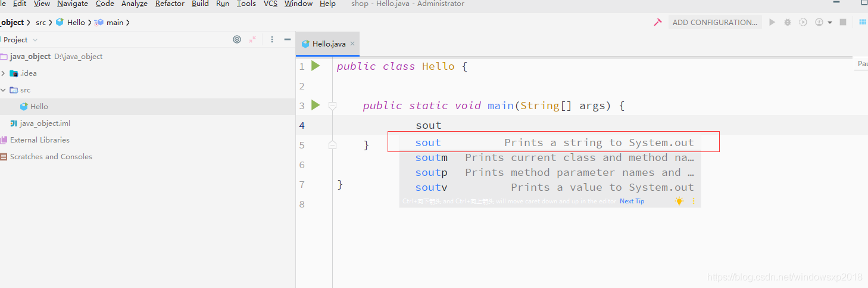Open the Analyze menu
The width and height of the screenshot is (868, 288).
[x=135, y=4]
